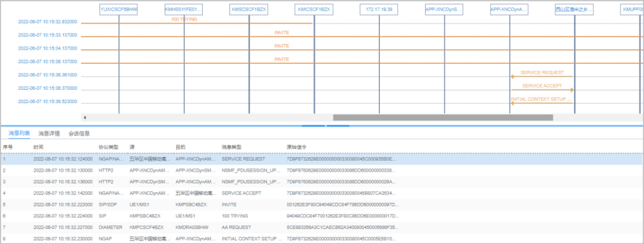The image size is (644, 244).
Task: Click the left arrow of the horizontal scrollbar
Action: (85, 118)
